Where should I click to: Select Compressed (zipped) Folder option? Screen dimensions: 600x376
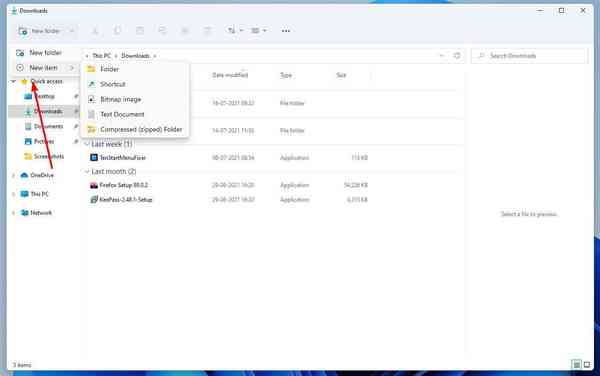[x=135, y=130]
